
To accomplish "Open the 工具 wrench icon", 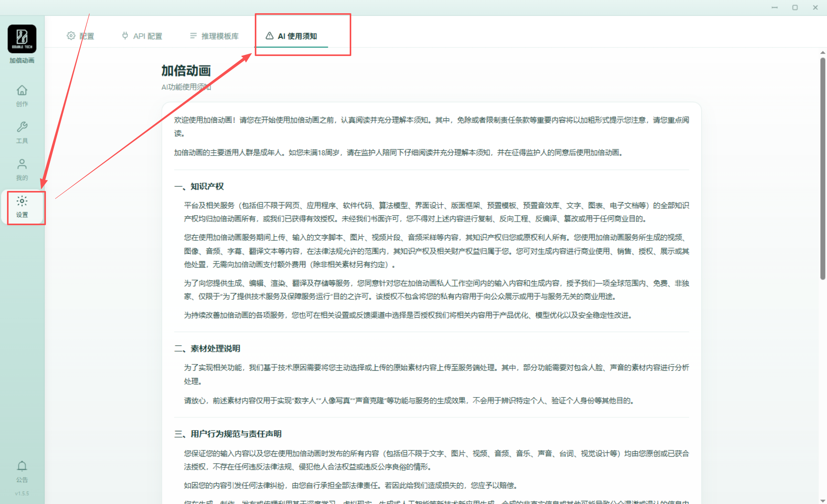I will point(22,132).
